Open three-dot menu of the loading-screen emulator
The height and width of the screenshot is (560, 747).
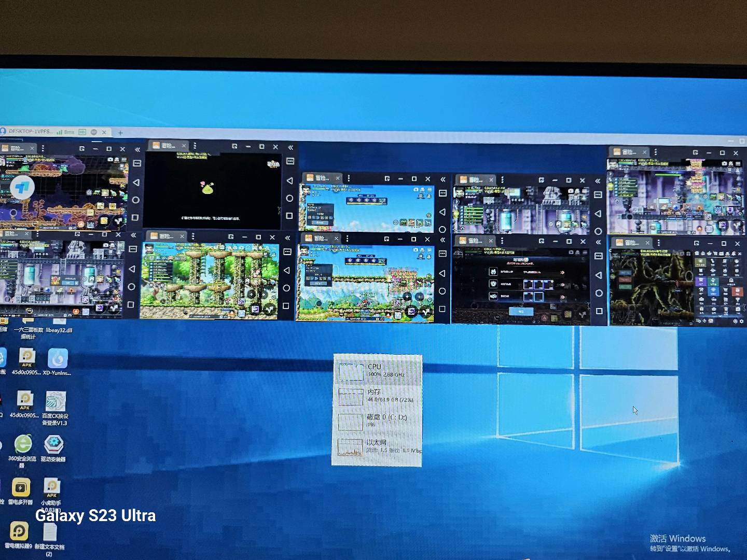tap(195, 146)
